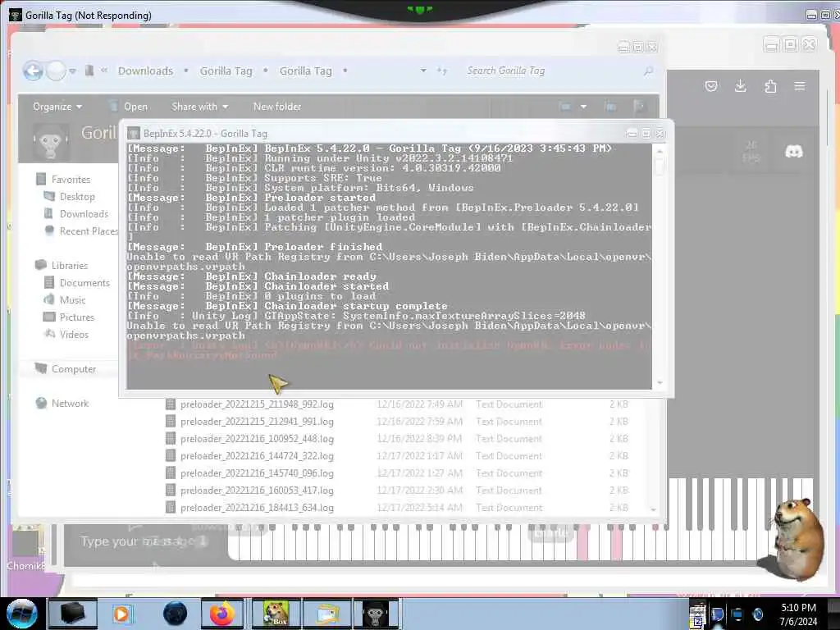
Task: Go back in the Explorer window
Action: [x=33, y=71]
